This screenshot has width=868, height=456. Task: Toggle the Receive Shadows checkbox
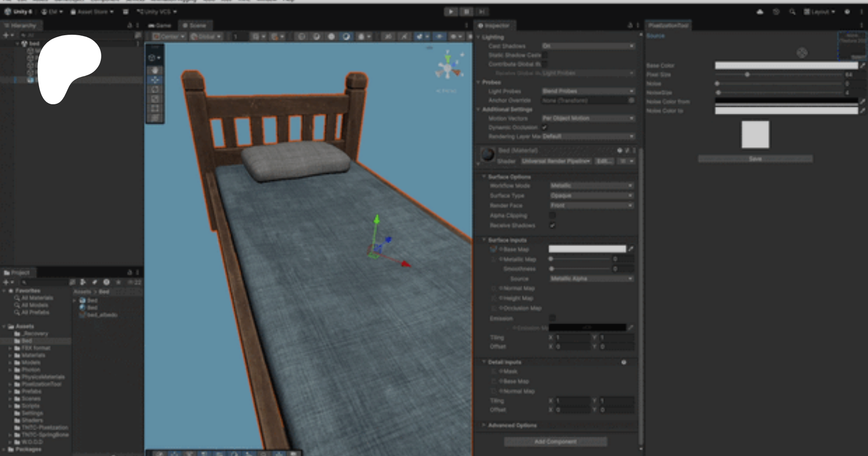pos(552,225)
